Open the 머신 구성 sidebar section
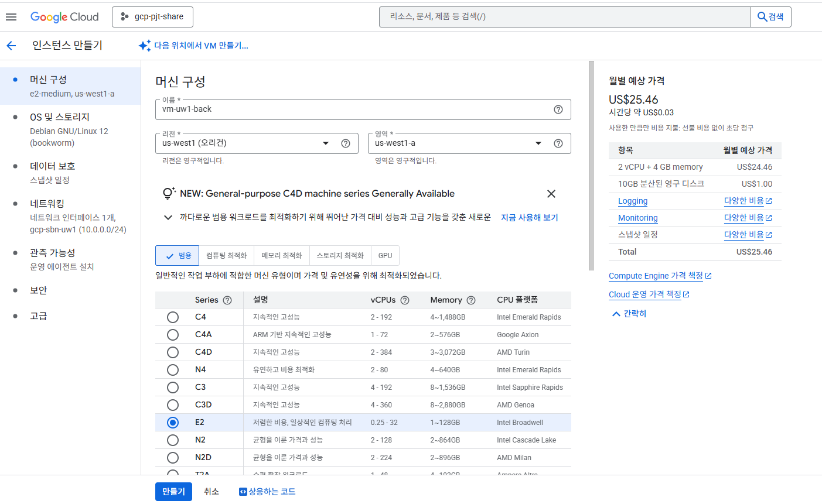This screenshot has width=822, height=504. pyautogui.click(x=70, y=86)
